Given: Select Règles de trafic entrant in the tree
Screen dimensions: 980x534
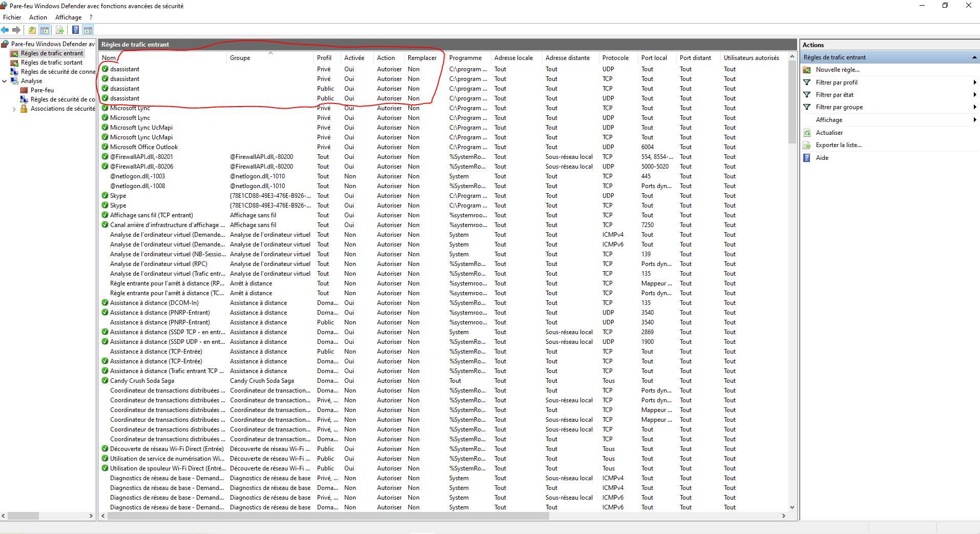Looking at the screenshot, I should pyautogui.click(x=52, y=53).
